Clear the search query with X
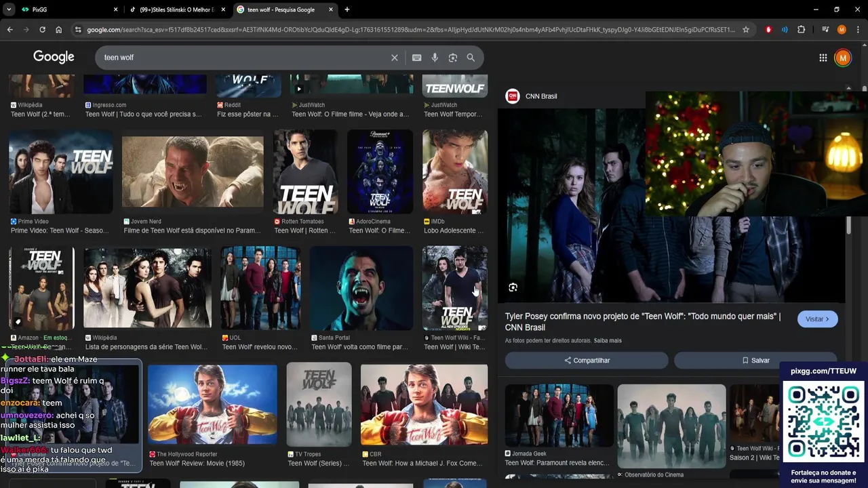The image size is (868, 488). coord(394,58)
